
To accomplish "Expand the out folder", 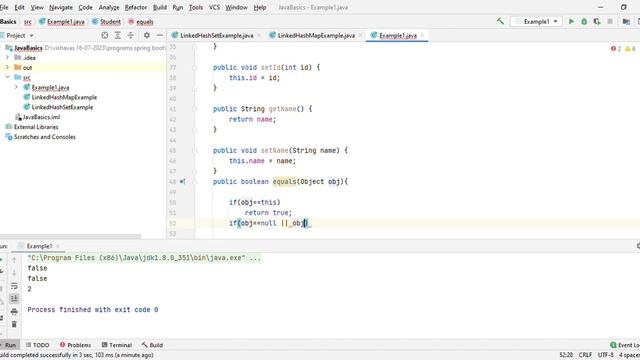I will point(7,67).
